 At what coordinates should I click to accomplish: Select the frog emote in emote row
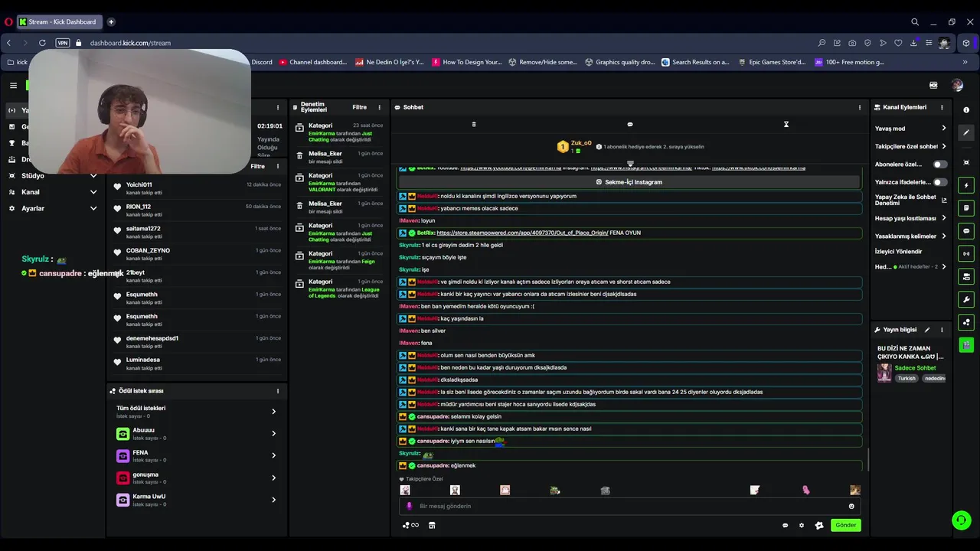click(555, 490)
